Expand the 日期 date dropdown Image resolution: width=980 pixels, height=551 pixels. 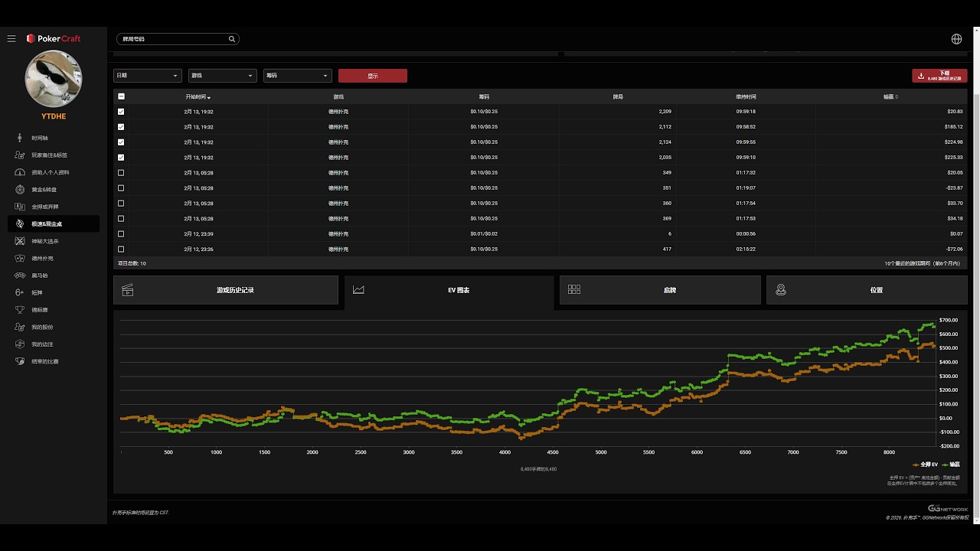coord(148,76)
